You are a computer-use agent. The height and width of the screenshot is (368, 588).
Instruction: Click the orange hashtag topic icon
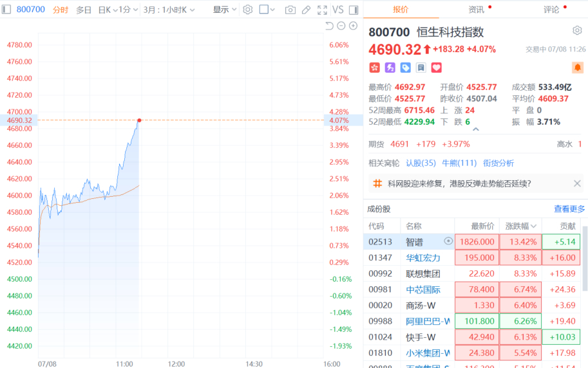(x=377, y=183)
